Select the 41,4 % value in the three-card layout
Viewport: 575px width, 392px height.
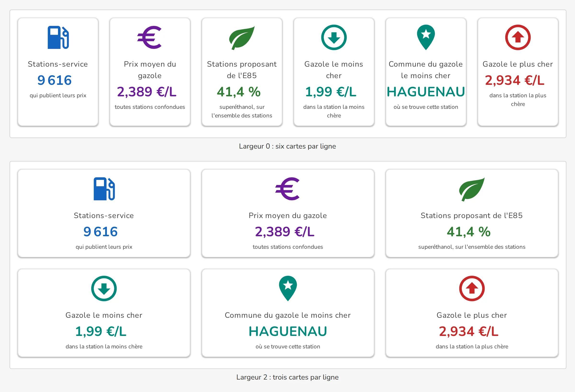[469, 232]
